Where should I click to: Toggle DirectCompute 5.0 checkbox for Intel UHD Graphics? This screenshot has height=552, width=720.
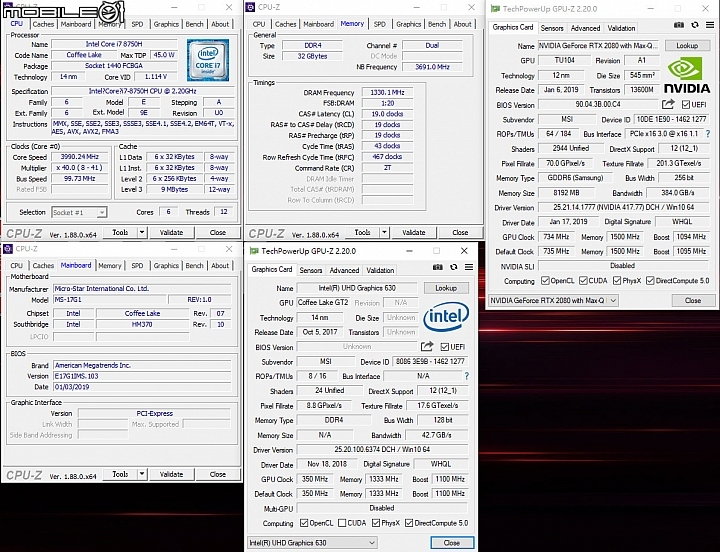point(409,523)
